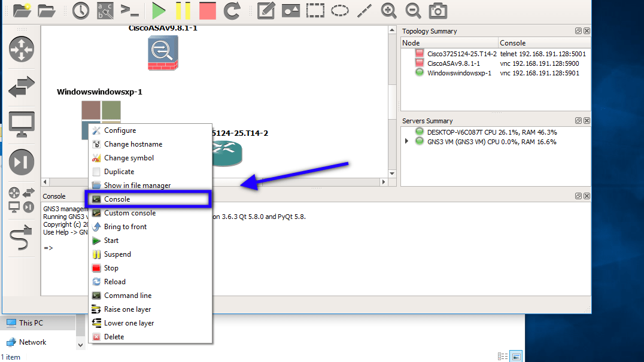
Task: Browse all devices sidebar icon
Action: (x=22, y=200)
